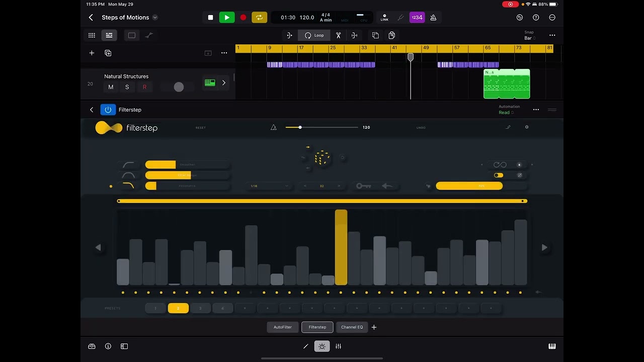Adjust the Natural Structures track volume slider
Viewport: 644px width, 362px height.
(x=179, y=87)
